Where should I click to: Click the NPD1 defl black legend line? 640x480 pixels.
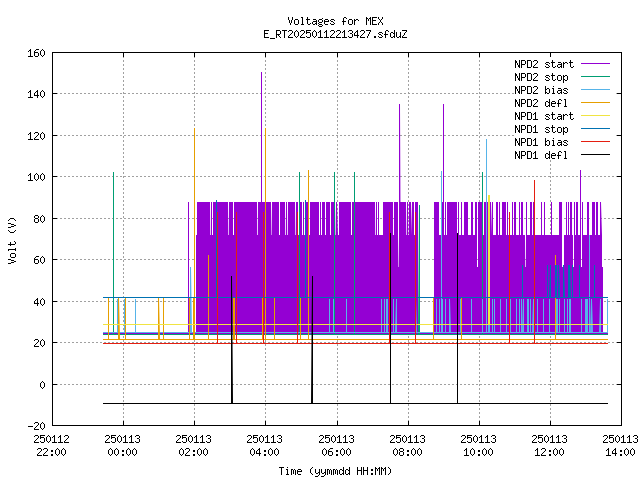point(595,155)
